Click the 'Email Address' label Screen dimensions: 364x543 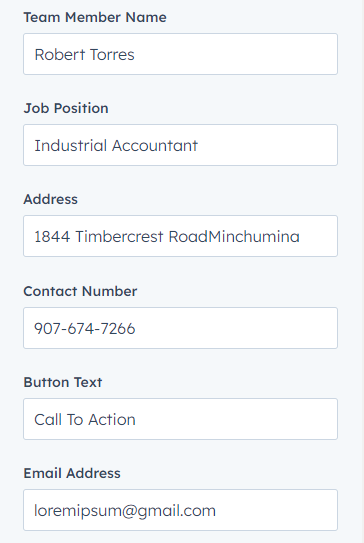pos(72,473)
